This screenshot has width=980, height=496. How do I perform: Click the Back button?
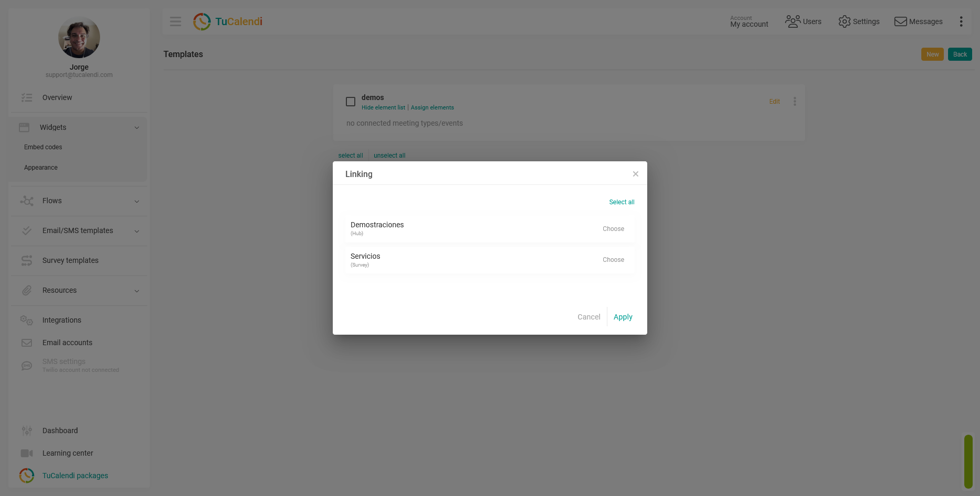960,54
